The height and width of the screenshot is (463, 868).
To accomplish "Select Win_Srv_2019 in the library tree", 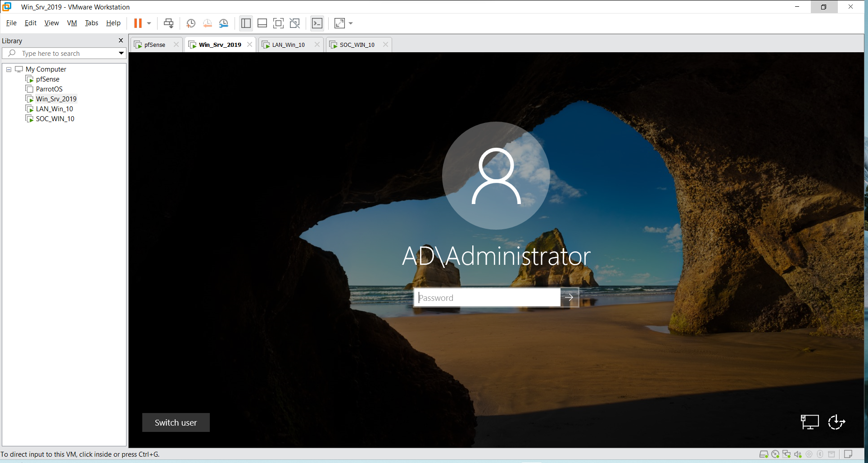I will [56, 99].
